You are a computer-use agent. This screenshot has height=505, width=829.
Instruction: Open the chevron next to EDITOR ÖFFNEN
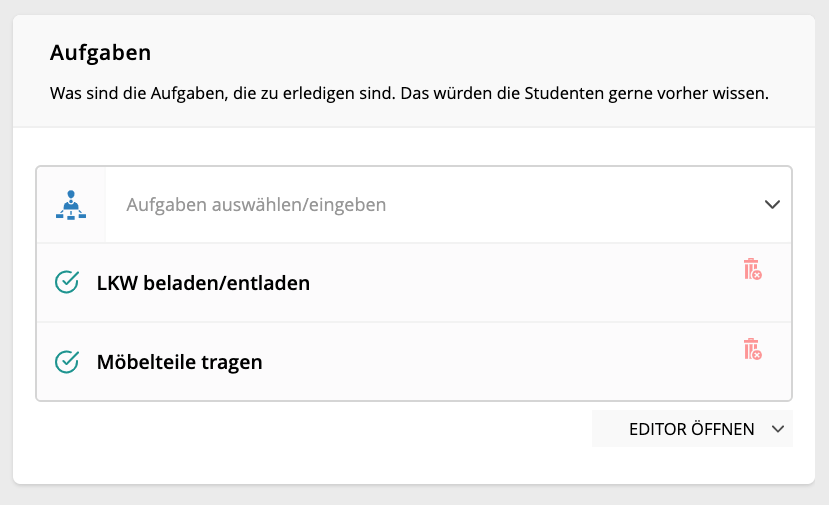tap(778, 429)
